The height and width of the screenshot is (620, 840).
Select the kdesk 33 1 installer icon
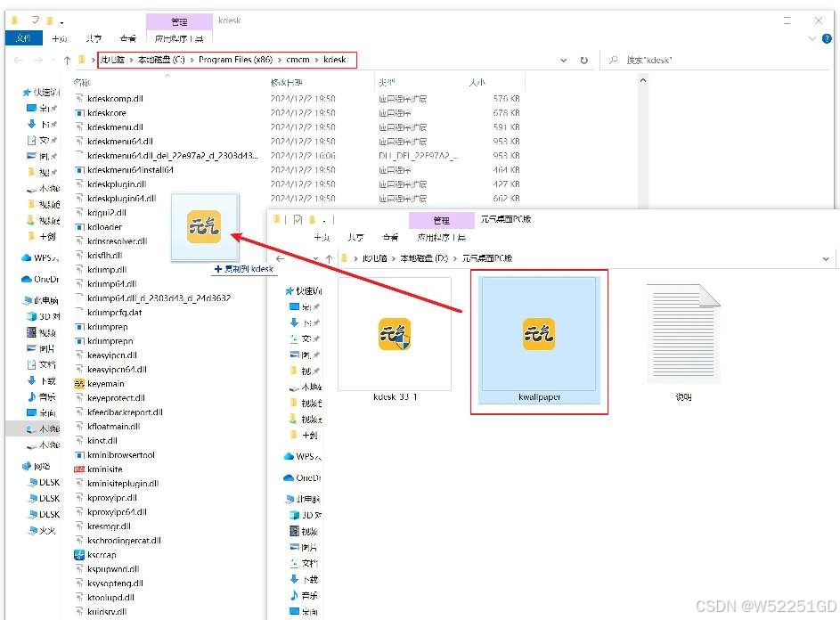(395, 340)
